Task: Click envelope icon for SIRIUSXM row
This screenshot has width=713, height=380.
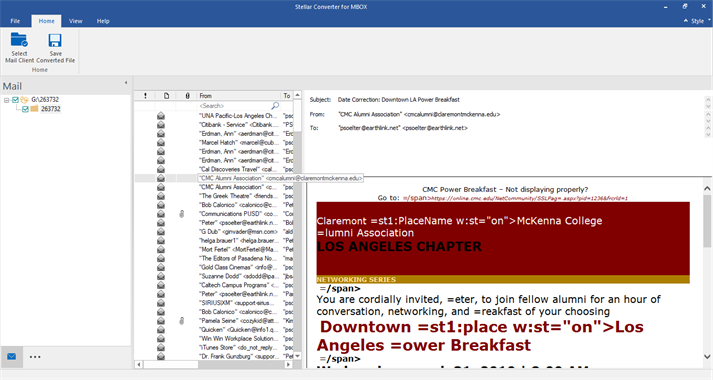Action: [161, 303]
